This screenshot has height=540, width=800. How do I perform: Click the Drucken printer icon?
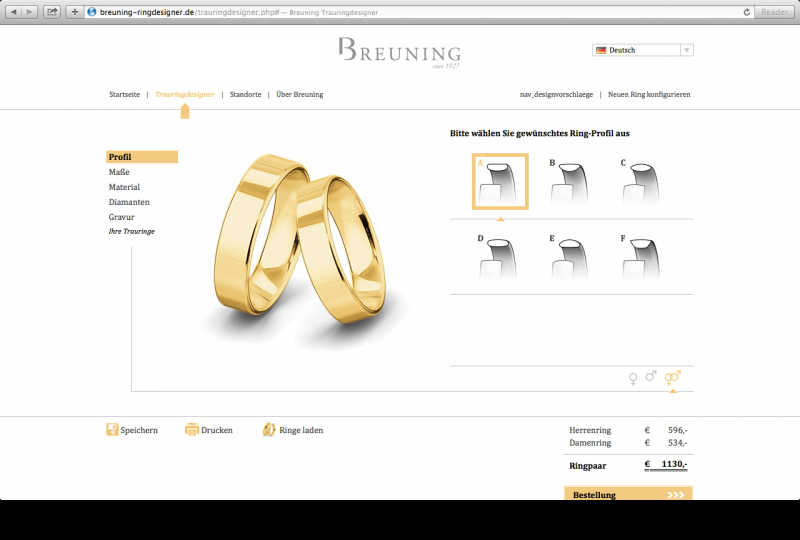[x=191, y=430]
